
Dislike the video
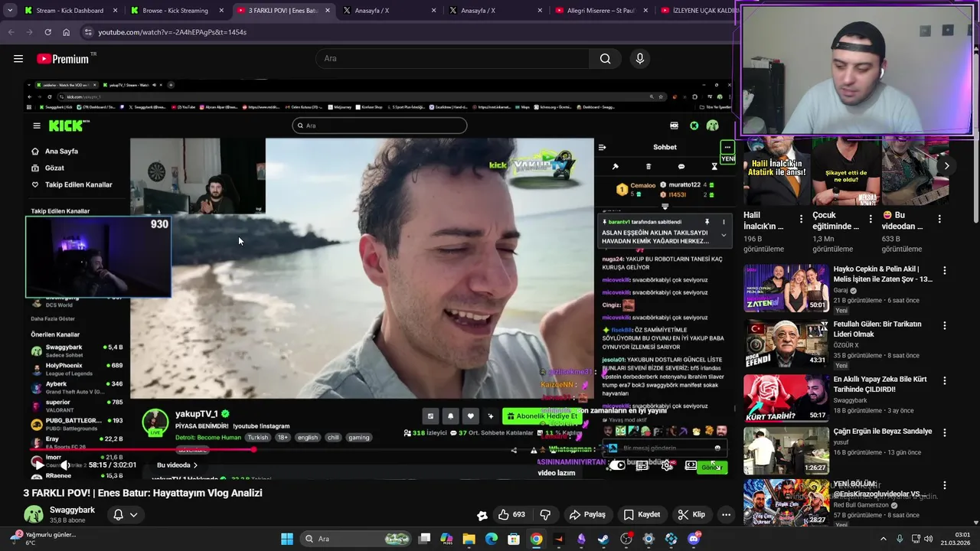pos(545,514)
